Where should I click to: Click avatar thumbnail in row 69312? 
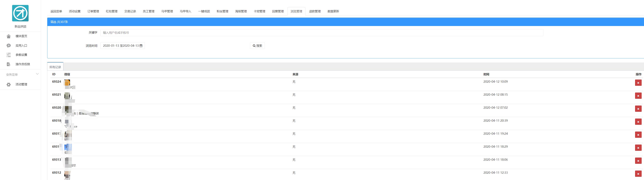tap(67, 173)
